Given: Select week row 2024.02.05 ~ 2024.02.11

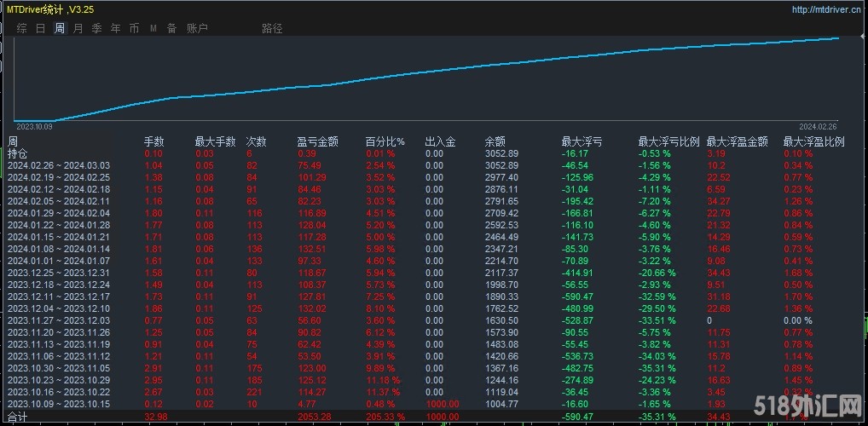Looking at the screenshot, I should point(59,201).
